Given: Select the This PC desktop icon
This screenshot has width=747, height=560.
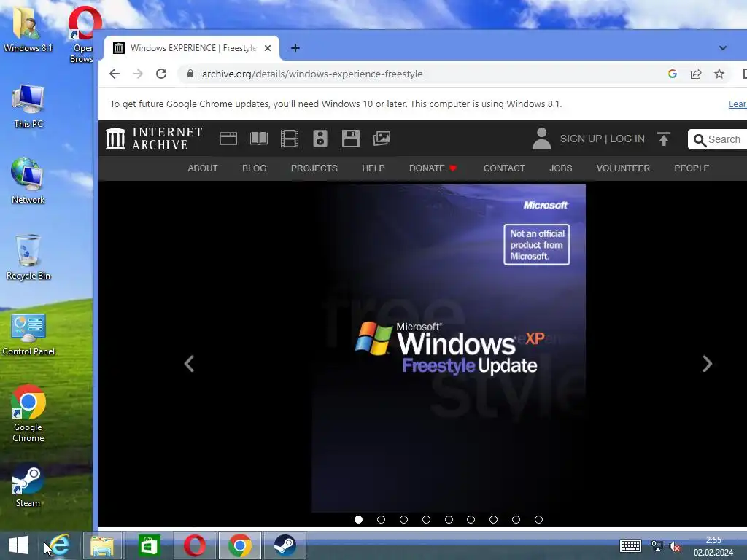Looking at the screenshot, I should pyautogui.click(x=28, y=106).
